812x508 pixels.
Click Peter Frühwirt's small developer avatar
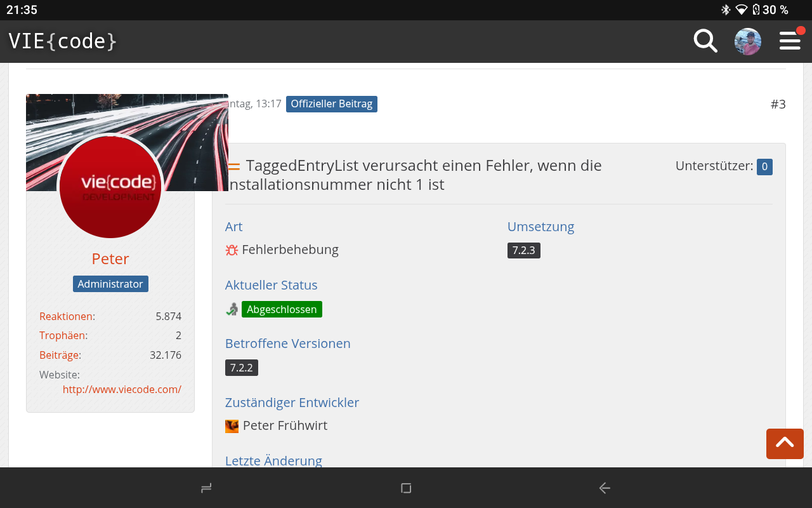click(x=232, y=426)
